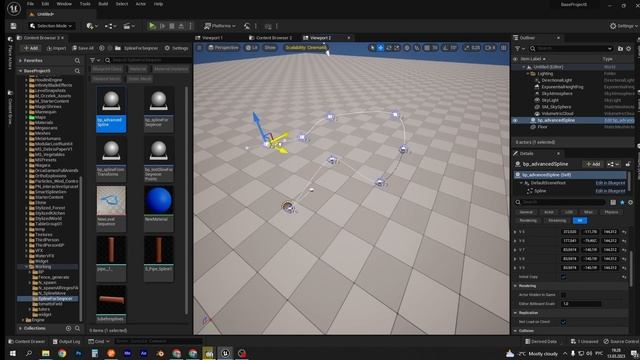Open the Cmd console type dropdown
640x360 pixels.
pyautogui.click(x=99, y=341)
